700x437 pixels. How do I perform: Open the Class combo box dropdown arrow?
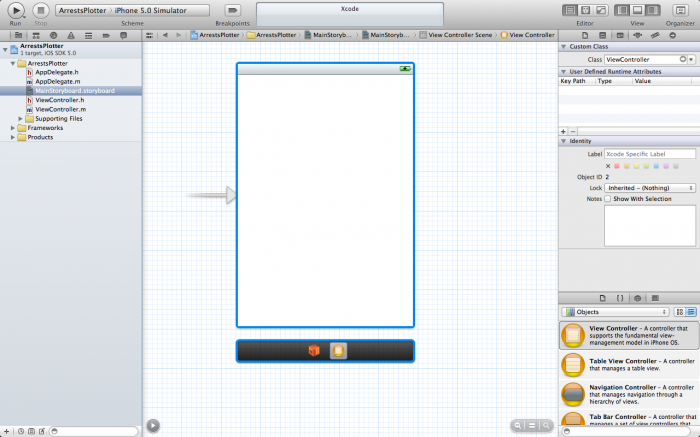coord(692,59)
